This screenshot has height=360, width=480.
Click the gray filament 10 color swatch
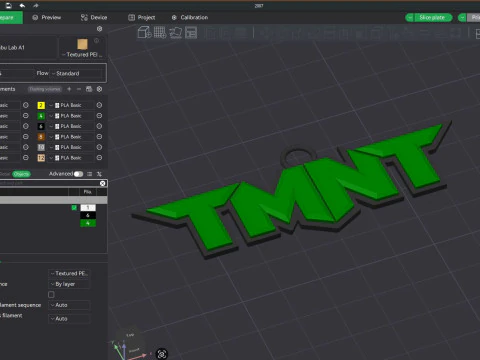tap(41, 147)
